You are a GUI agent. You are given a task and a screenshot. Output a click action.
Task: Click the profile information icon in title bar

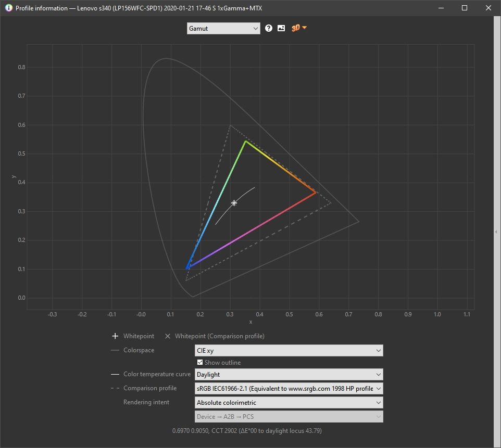[9, 8]
